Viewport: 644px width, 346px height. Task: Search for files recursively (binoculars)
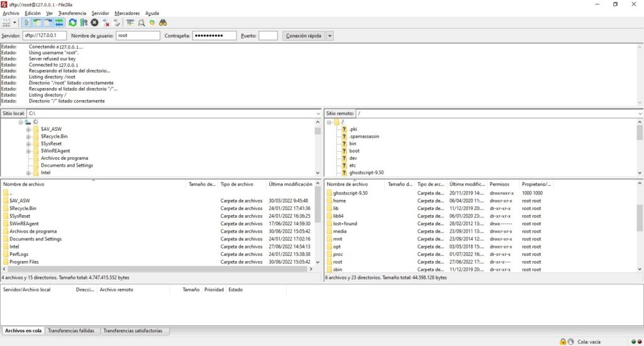[x=163, y=23]
